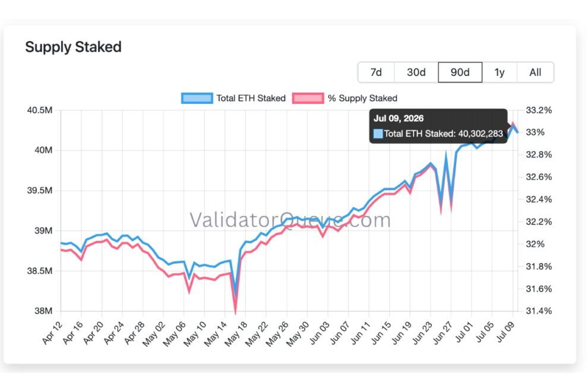Image resolution: width=588 pixels, height=392 pixels.
Task: Click the Supply Staked heading
Action: (x=74, y=47)
